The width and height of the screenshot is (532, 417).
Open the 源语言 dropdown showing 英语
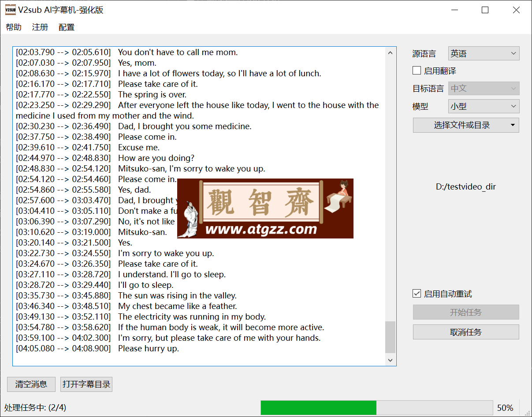pyautogui.click(x=484, y=53)
